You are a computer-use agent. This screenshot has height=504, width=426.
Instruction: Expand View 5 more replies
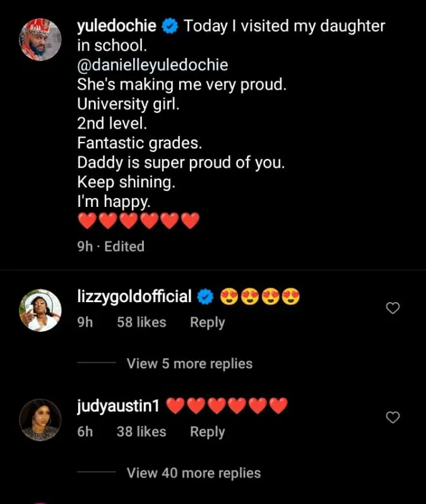tap(189, 364)
